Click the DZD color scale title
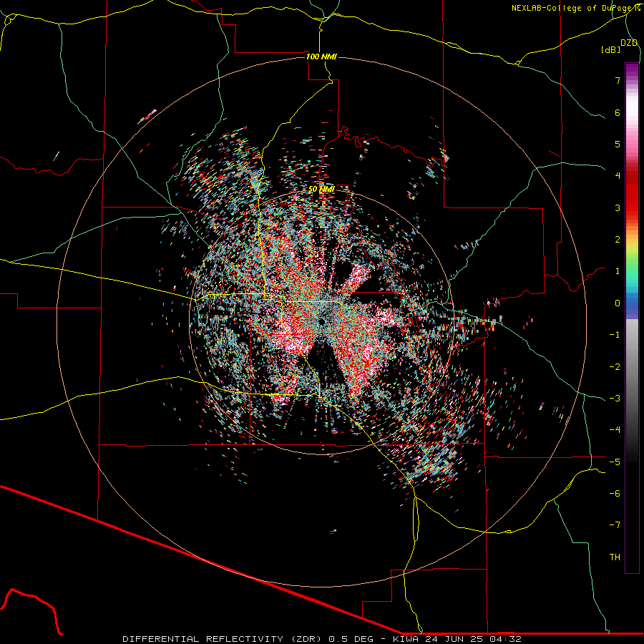Viewport: 644px width, 644px height. pyautogui.click(x=629, y=43)
